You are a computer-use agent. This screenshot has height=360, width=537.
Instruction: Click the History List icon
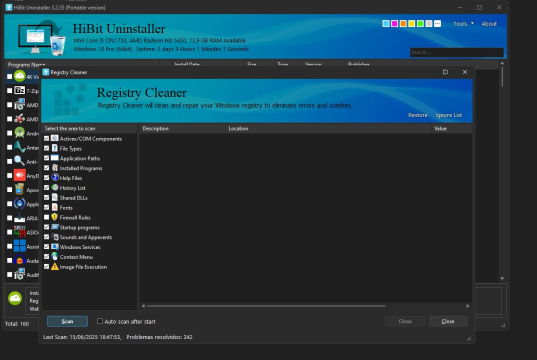coord(55,187)
